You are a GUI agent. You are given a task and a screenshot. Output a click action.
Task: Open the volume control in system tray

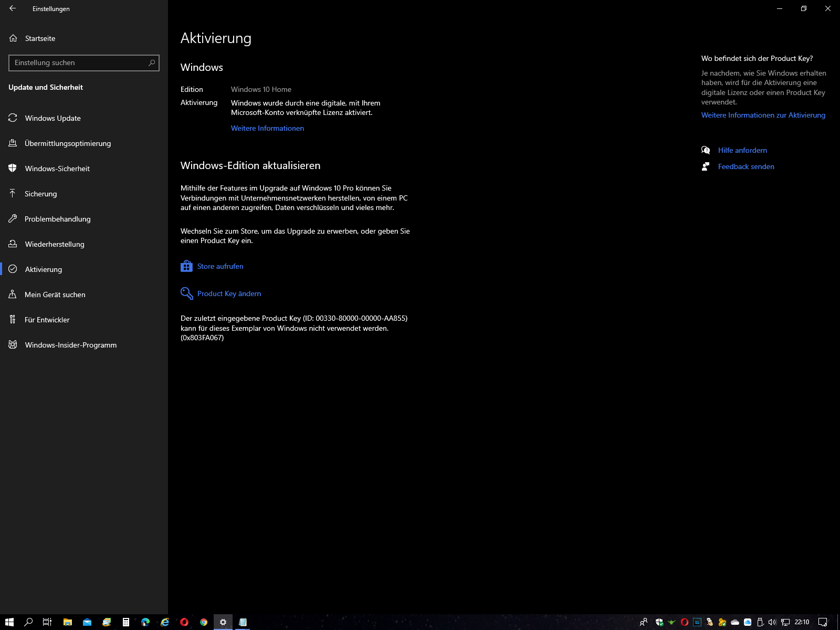pos(772,622)
